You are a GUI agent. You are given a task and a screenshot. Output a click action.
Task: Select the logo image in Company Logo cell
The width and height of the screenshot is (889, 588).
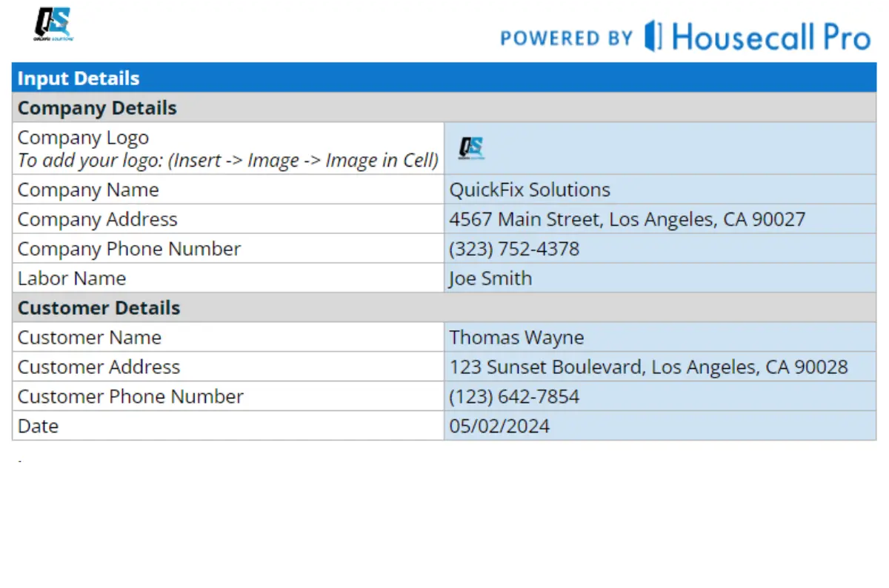click(x=470, y=148)
